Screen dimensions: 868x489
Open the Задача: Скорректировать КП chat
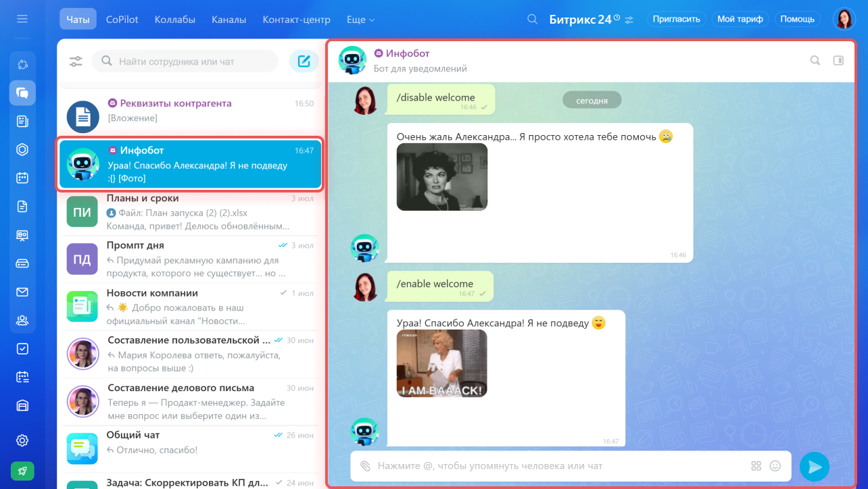(x=191, y=482)
